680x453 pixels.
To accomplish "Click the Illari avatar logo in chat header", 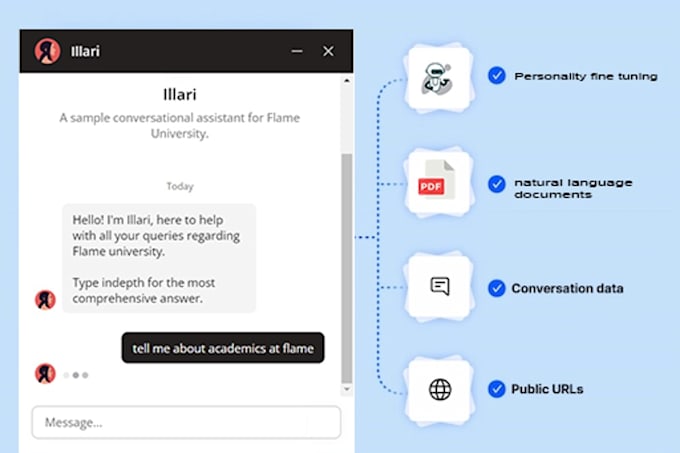I will point(47,51).
